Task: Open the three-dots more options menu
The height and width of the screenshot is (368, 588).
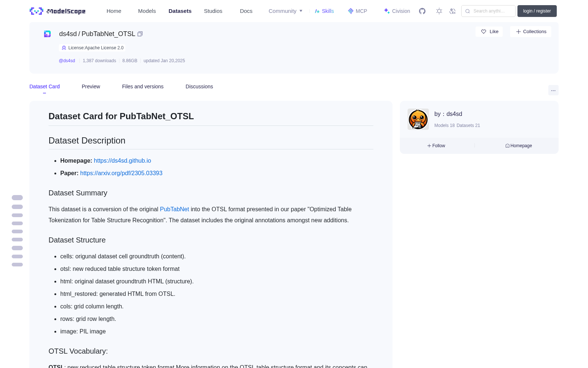Action: click(553, 90)
